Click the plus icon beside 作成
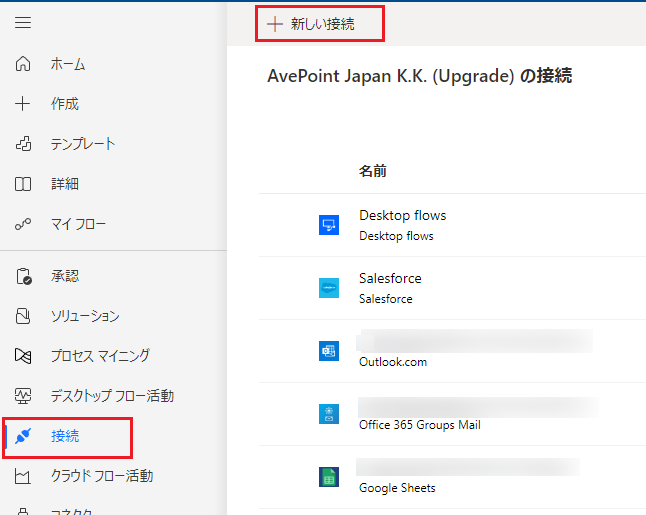This screenshot has height=515, width=646. (x=23, y=104)
